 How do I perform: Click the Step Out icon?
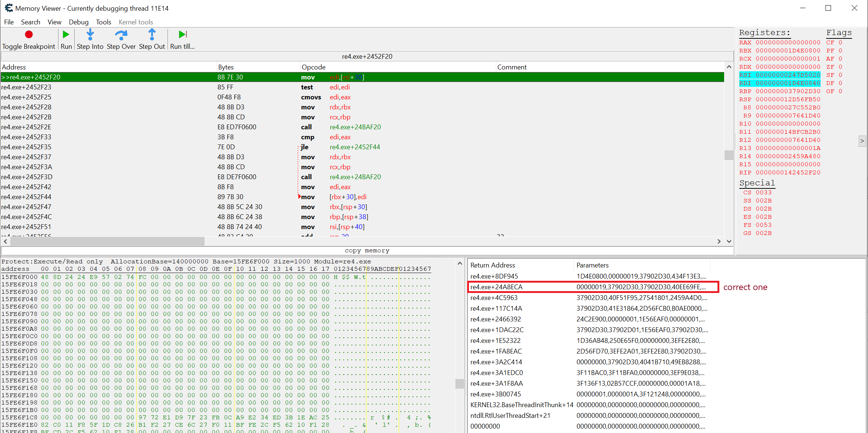click(152, 35)
